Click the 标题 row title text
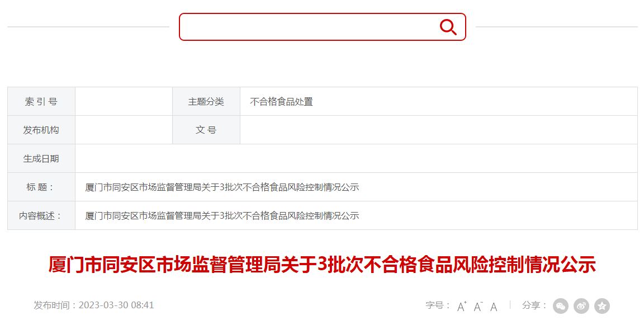The image size is (644, 320). 222,187
